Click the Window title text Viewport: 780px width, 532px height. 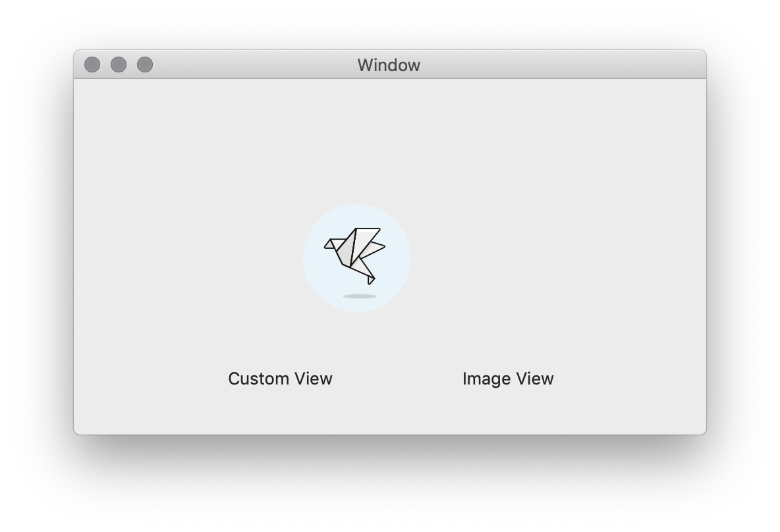(x=389, y=65)
